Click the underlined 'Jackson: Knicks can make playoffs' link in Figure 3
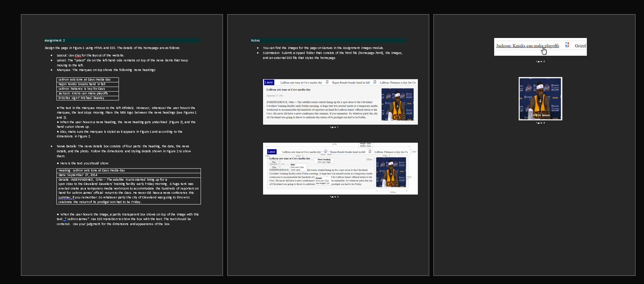Image resolution: width=644 pixels, height=284 pixels. (528, 46)
